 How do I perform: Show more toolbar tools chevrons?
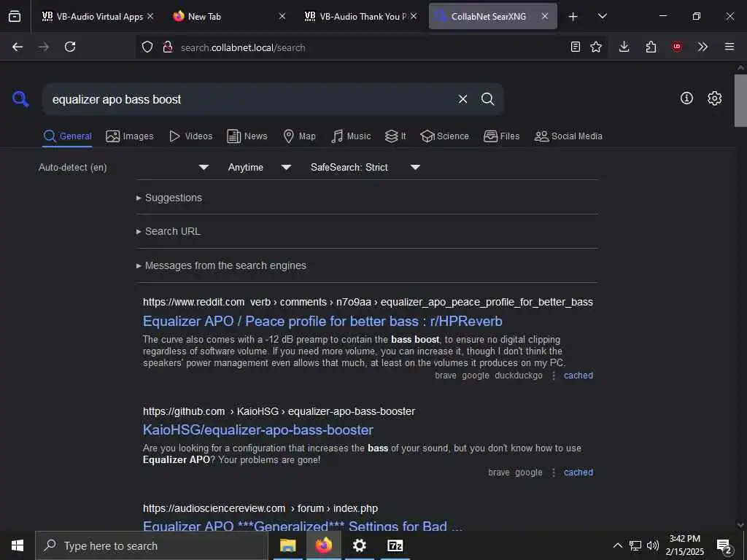(x=703, y=47)
